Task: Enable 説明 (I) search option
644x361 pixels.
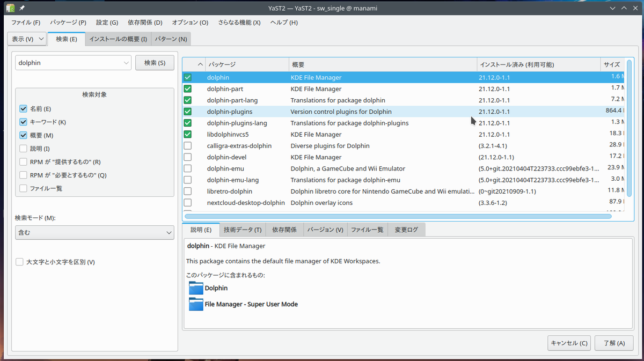Action: pyautogui.click(x=23, y=149)
